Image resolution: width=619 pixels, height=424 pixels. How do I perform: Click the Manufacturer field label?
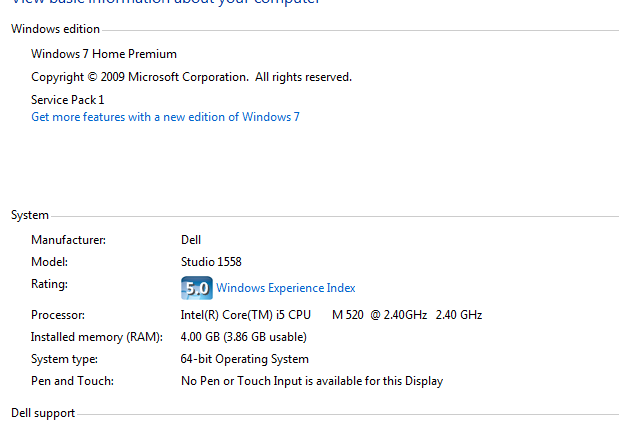pos(68,240)
